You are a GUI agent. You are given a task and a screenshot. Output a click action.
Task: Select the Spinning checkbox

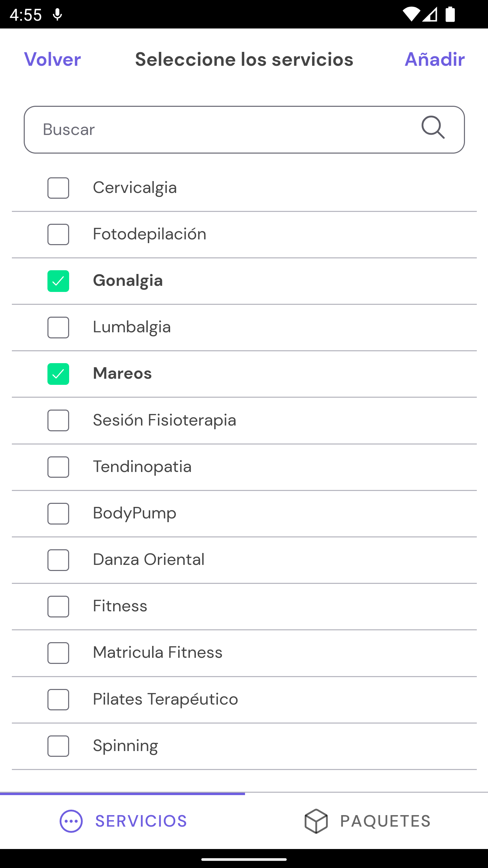(58, 746)
